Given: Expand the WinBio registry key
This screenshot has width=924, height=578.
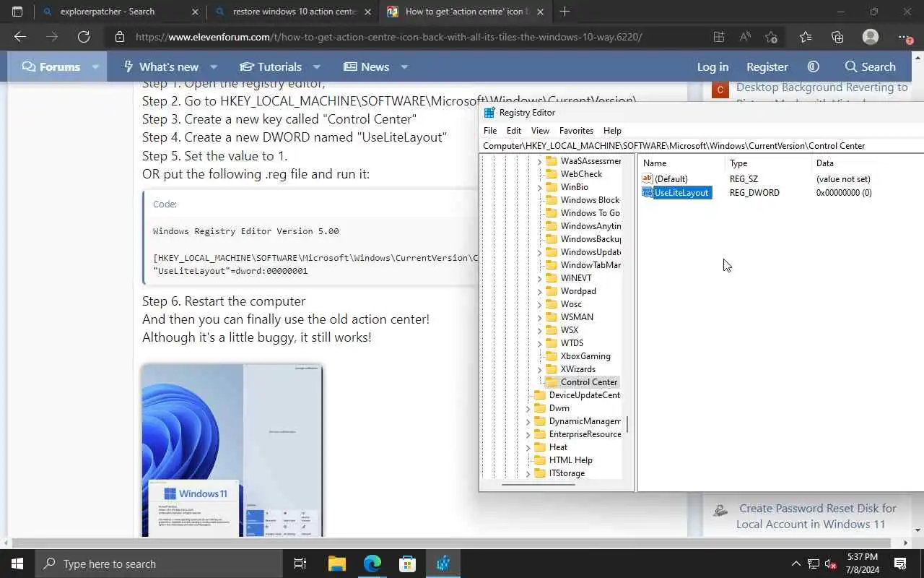Looking at the screenshot, I should [539, 187].
